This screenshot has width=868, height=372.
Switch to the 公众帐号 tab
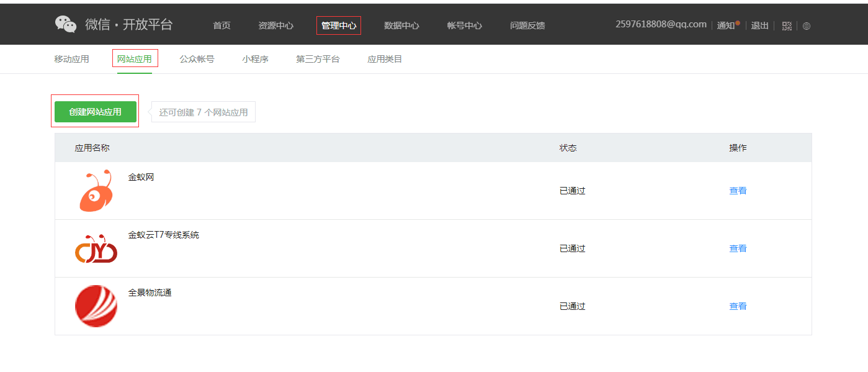point(197,59)
